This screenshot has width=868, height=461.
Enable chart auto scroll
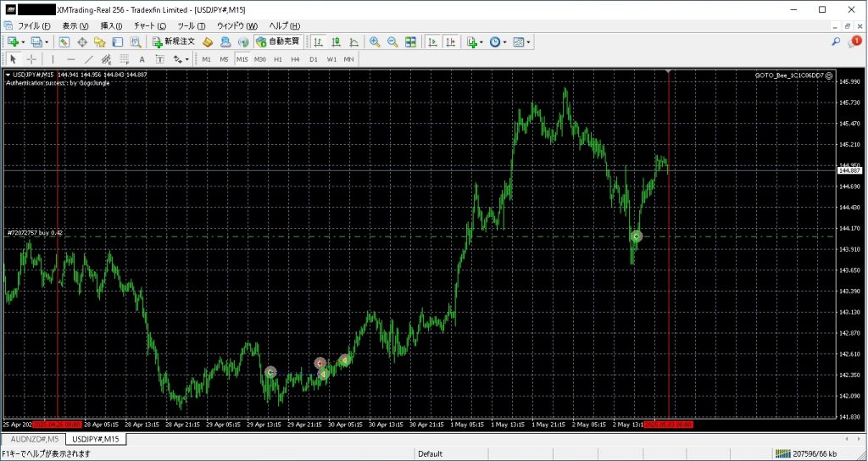coord(433,42)
